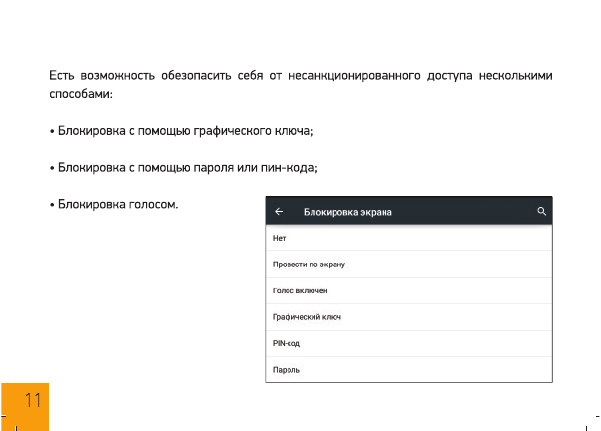Select «Голос включен» in the list
The width and height of the screenshot is (601, 431).
click(300, 290)
